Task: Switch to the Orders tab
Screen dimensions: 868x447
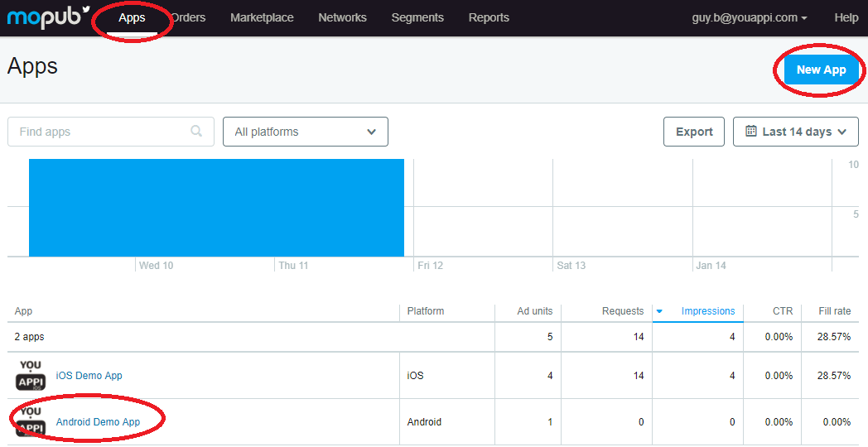Action: pos(189,17)
